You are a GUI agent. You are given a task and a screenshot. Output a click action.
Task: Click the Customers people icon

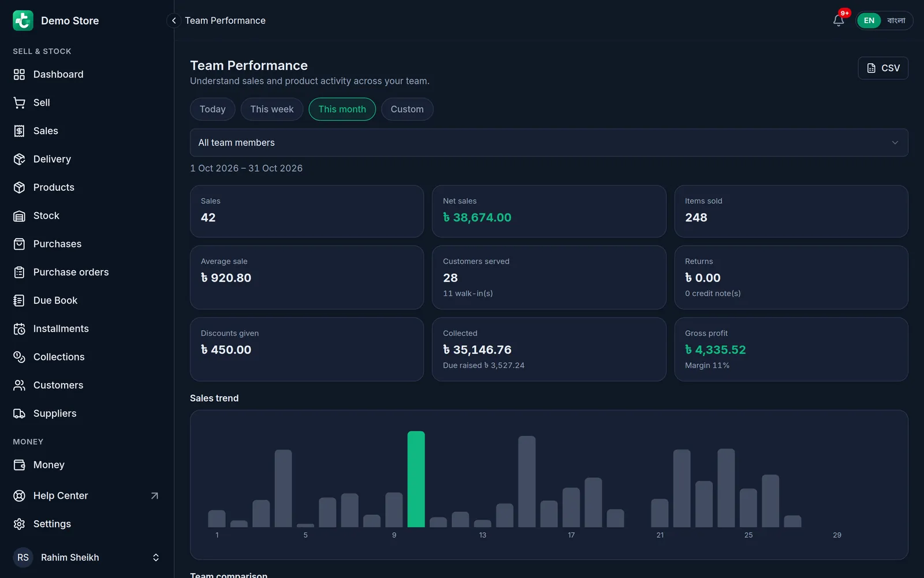click(x=19, y=386)
